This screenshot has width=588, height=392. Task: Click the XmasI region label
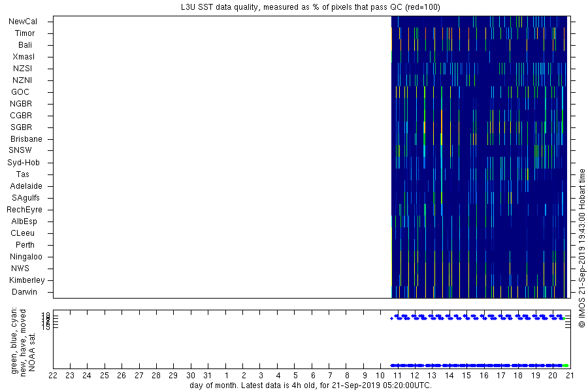pos(24,57)
